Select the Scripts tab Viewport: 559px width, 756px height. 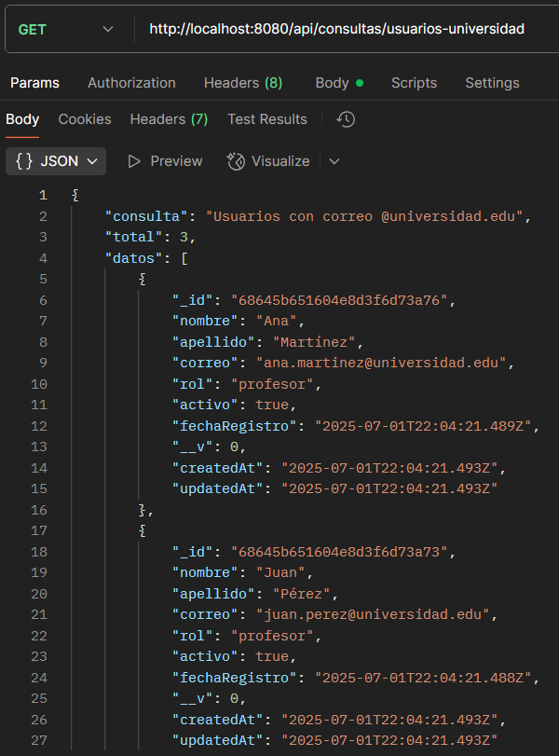coord(414,83)
